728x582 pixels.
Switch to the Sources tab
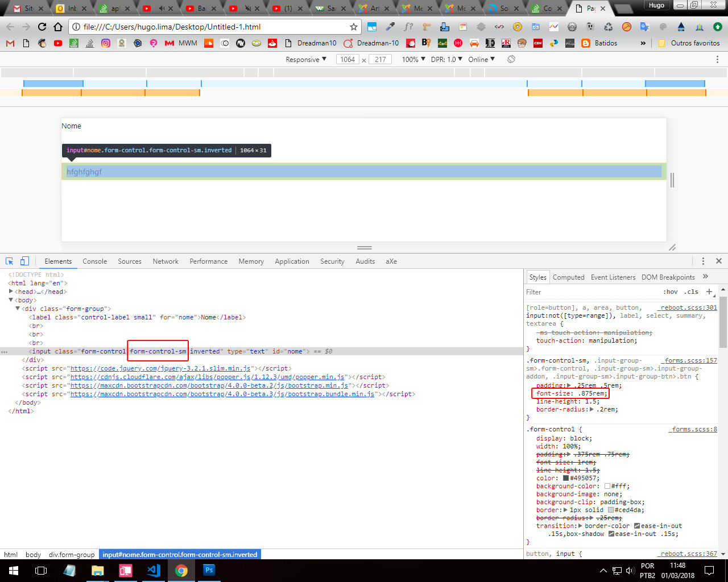tap(130, 261)
